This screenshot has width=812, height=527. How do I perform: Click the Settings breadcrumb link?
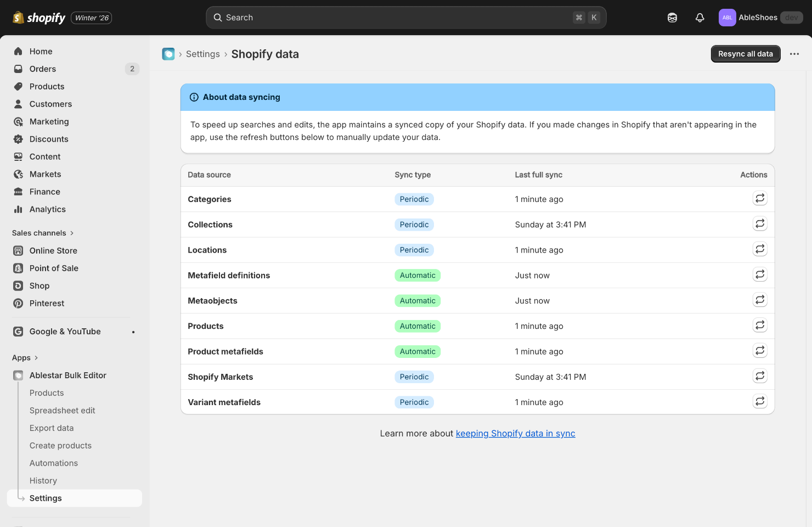pyautogui.click(x=202, y=54)
